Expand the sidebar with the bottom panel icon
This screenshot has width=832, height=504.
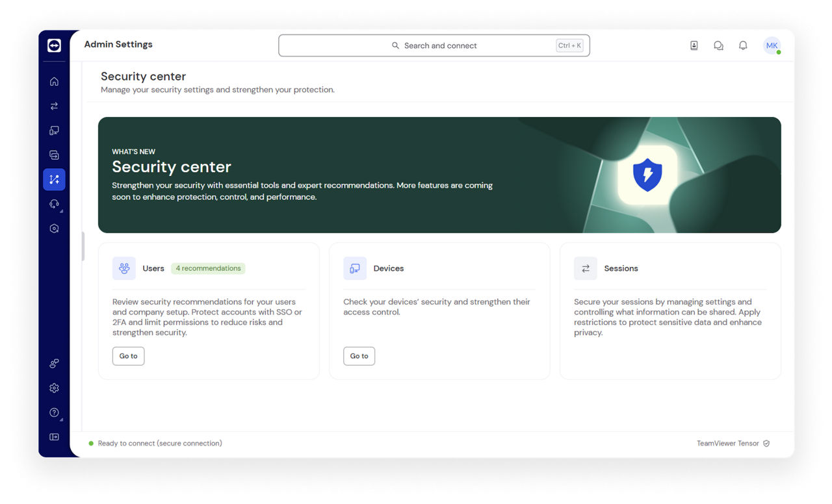[x=54, y=437]
